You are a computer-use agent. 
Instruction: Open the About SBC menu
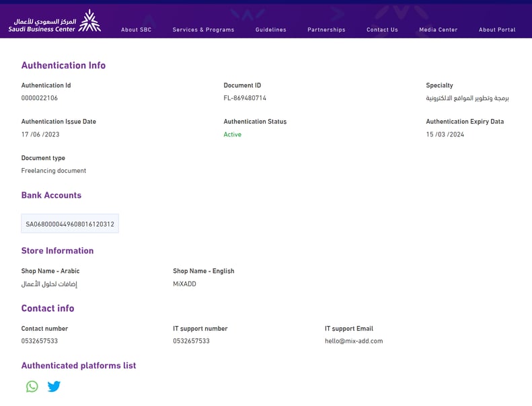[136, 30]
